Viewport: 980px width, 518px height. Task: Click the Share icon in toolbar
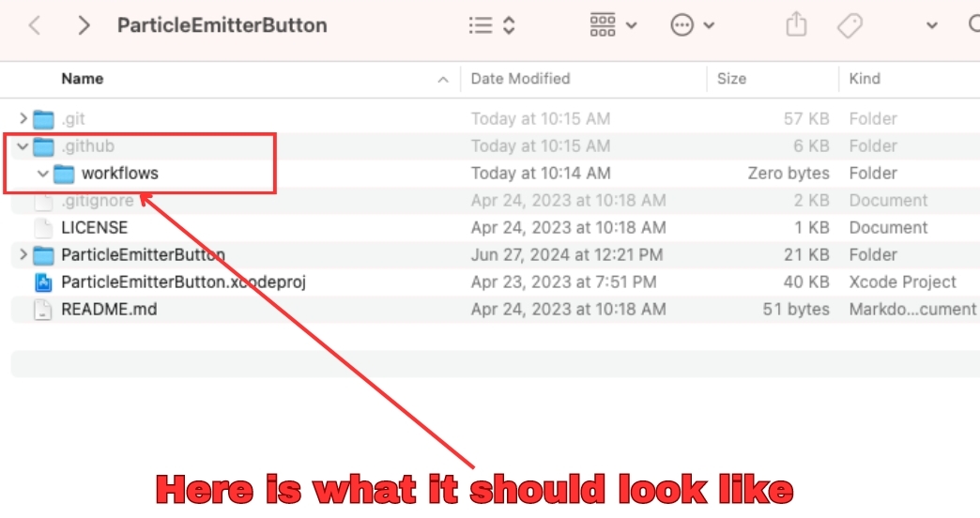[x=796, y=25]
